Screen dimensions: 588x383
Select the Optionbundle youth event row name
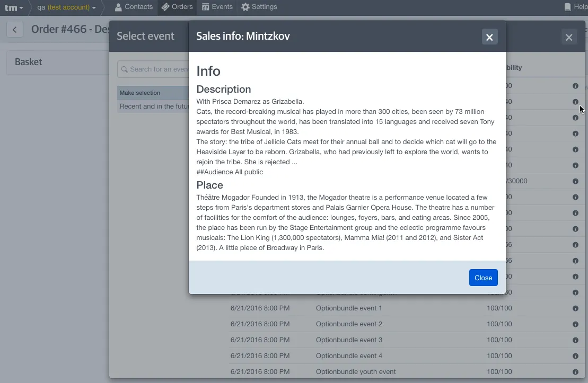[355, 372]
